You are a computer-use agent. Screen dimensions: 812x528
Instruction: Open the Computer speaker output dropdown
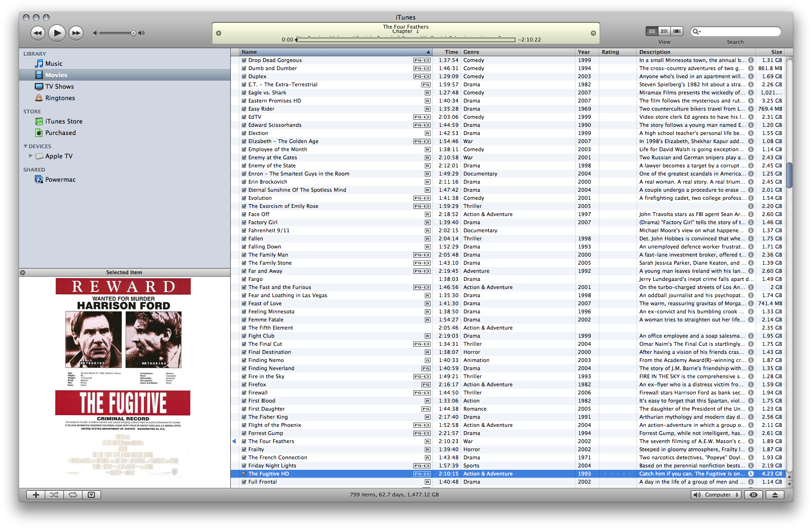pos(716,495)
